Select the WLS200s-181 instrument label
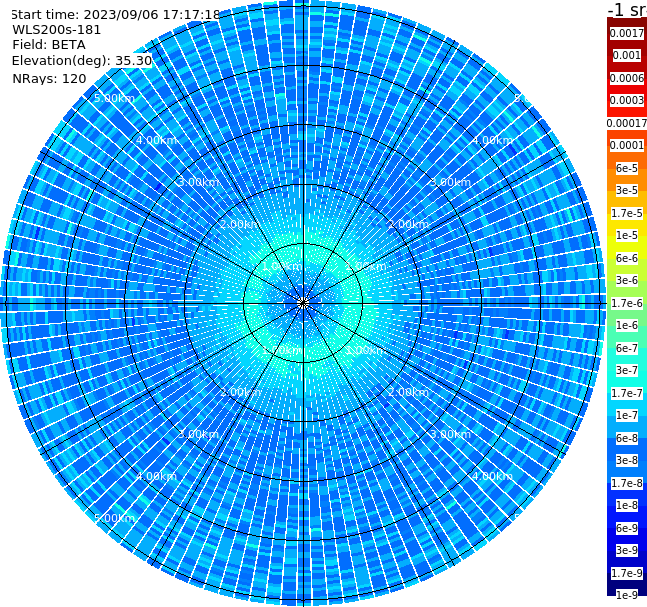The image size is (647, 607). (x=57, y=30)
